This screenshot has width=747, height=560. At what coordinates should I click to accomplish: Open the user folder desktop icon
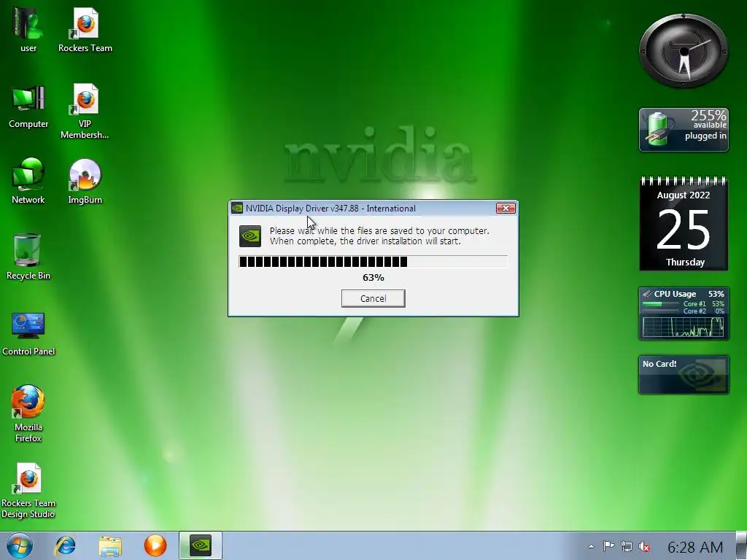tap(28, 28)
